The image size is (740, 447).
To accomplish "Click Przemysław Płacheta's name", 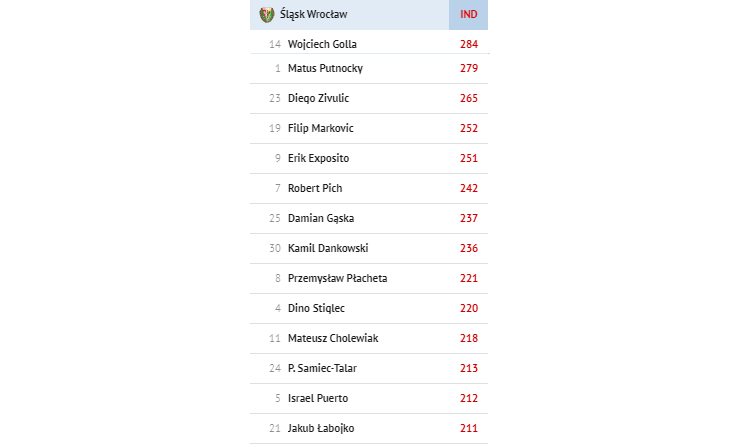I will click(x=337, y=278).
